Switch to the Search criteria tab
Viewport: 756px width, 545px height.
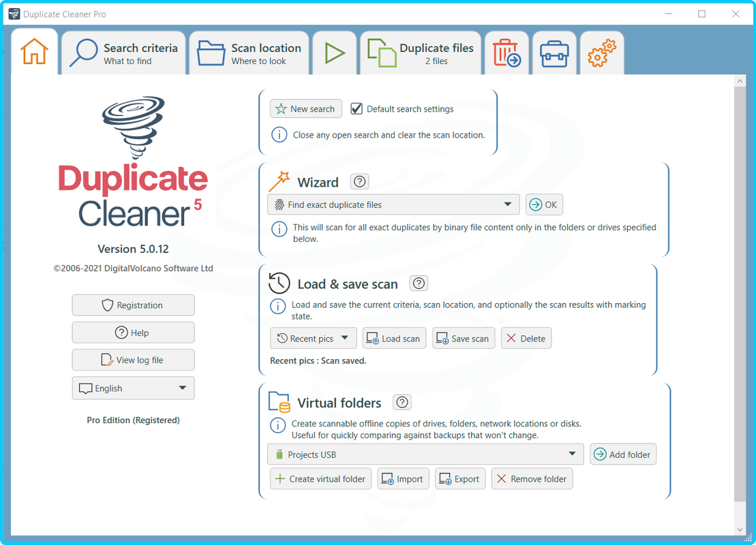[x=124, y=54]
